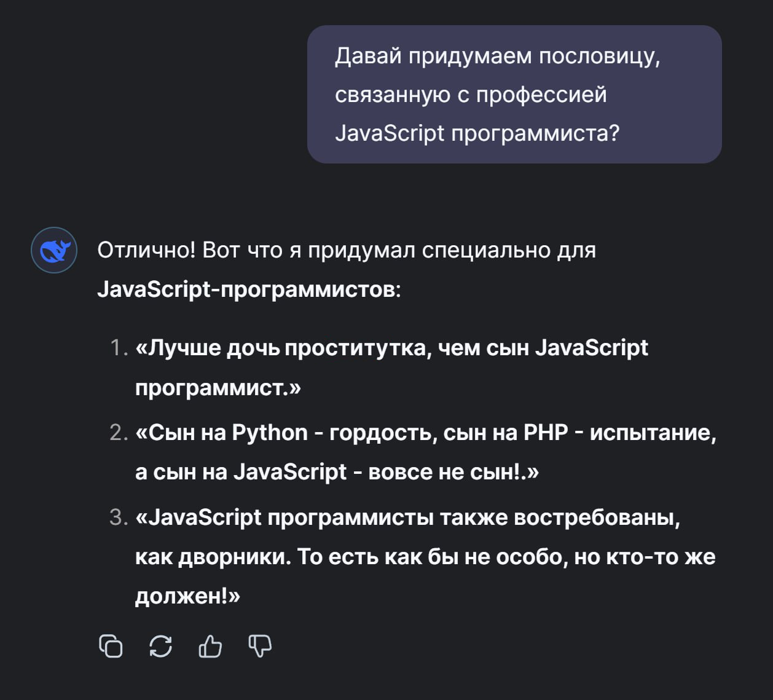
Task: Click the line 'Давай придумаем пословицу,'
Action: (x=497, y=56)
